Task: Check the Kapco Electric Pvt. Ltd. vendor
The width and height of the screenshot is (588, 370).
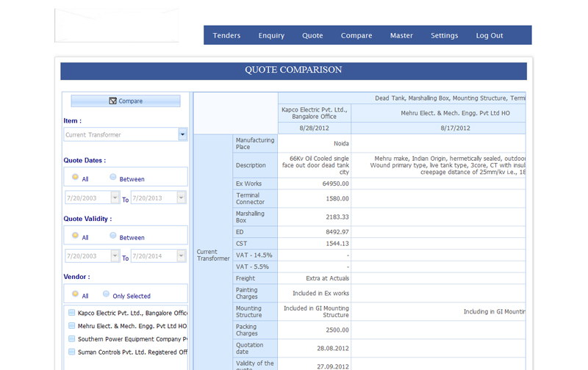Action: click(72, 313)
